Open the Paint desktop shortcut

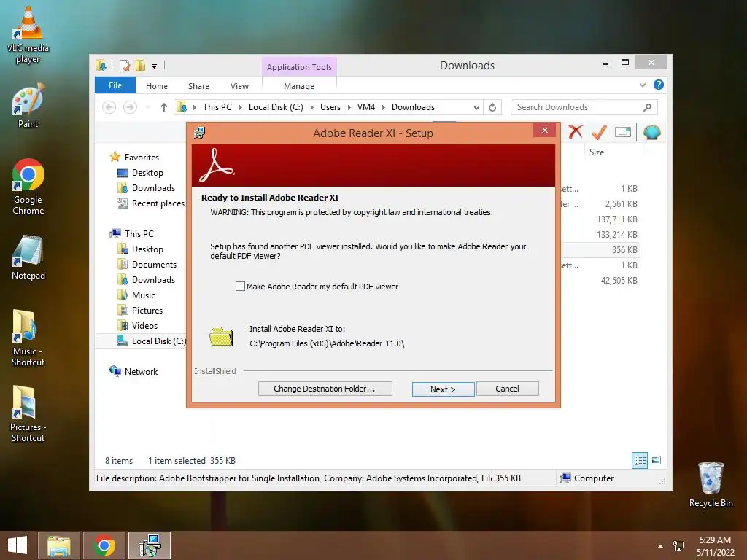pyautogui.click(x=28, y=105)
